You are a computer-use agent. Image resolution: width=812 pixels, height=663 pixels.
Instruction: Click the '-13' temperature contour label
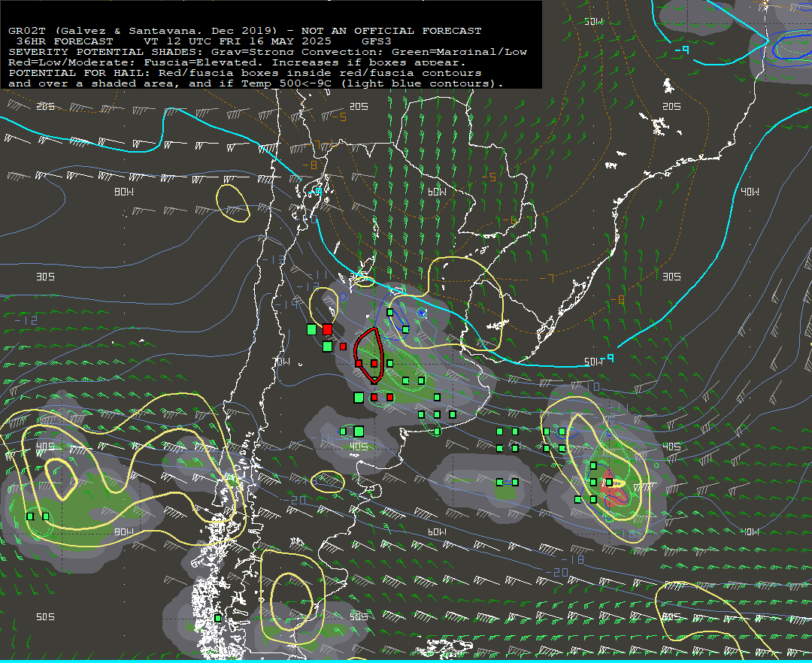(273, 259)
